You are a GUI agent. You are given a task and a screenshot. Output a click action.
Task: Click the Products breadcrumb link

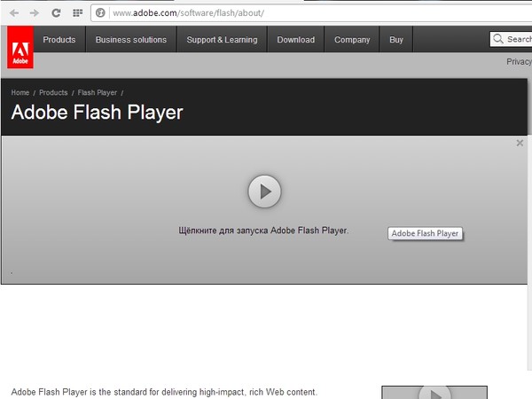[x=53, y=92]
